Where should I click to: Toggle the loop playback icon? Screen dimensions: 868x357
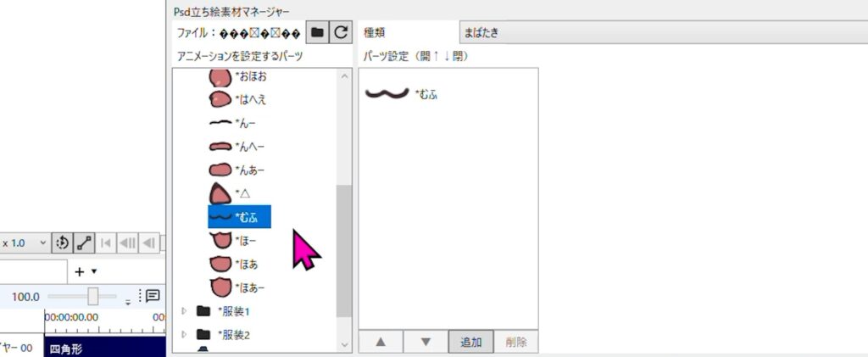62,243
